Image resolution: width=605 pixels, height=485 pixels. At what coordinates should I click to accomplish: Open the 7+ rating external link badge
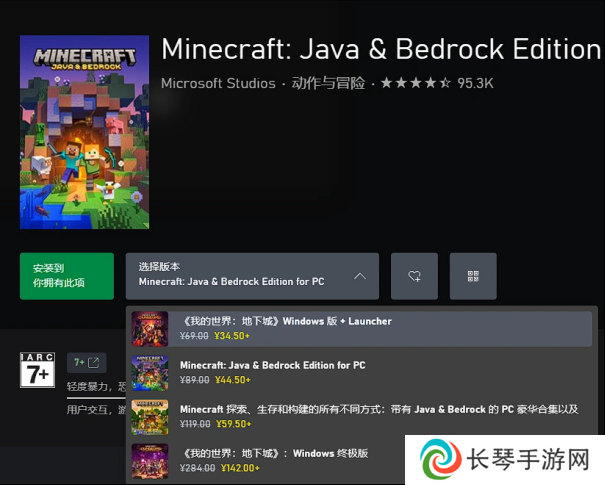pos(86,362)
